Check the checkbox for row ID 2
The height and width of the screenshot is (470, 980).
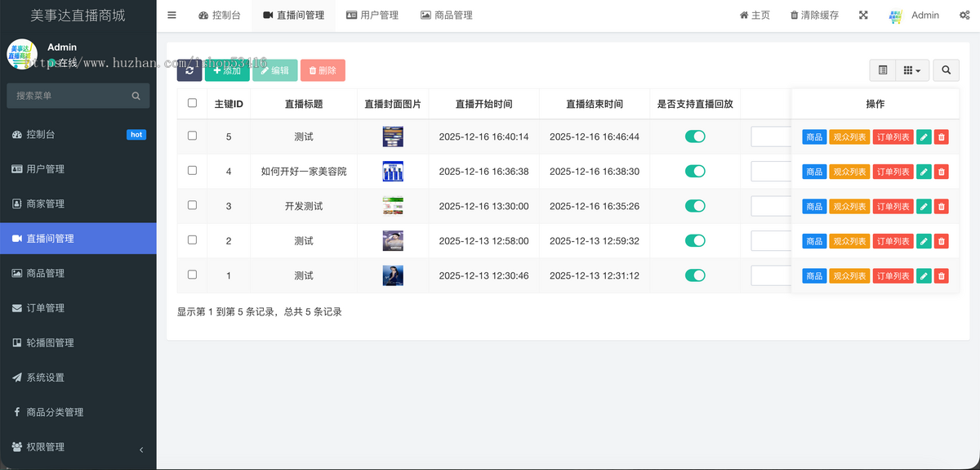pos(193,240)
